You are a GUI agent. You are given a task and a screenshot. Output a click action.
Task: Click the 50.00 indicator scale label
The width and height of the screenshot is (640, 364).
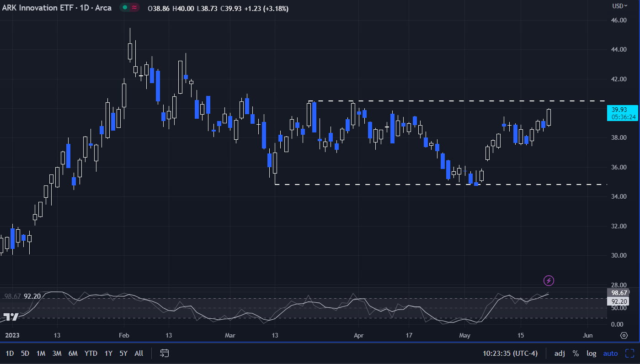tap(619, 309)
